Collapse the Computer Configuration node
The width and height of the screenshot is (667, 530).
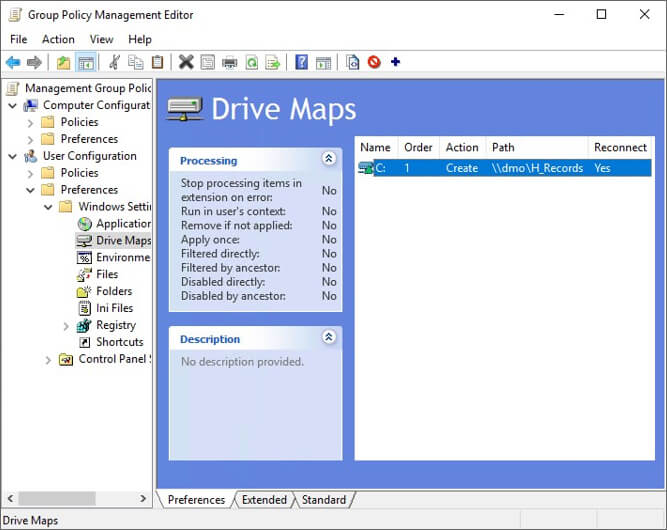(x=13, y=105)
